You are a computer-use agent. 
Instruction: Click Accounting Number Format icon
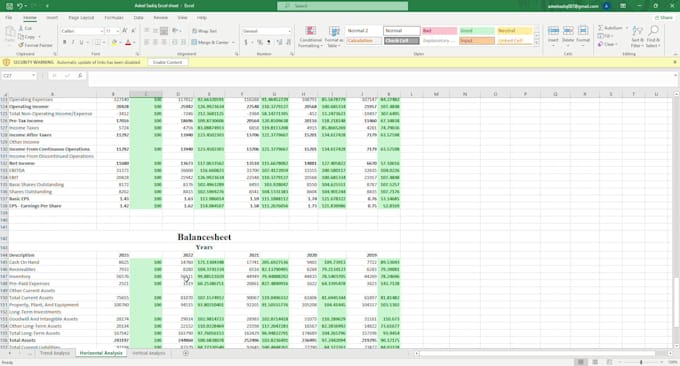coord(246,42)
